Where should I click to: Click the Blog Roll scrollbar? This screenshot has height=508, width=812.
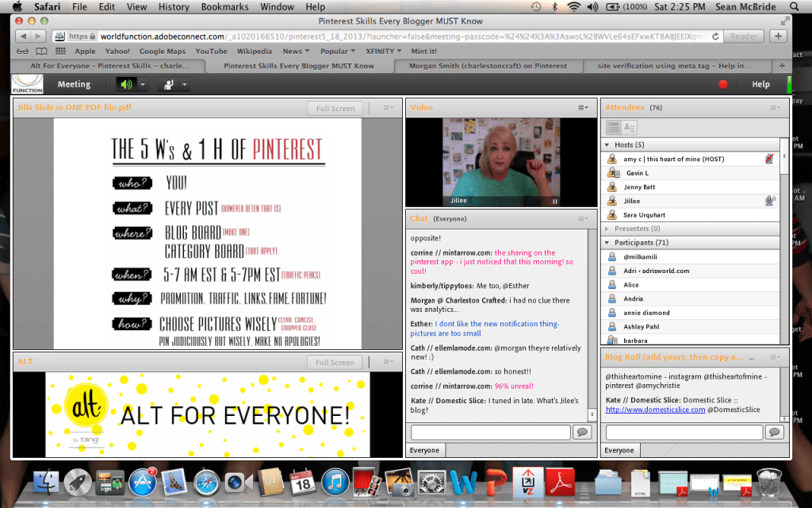click(x=784, y=394)
